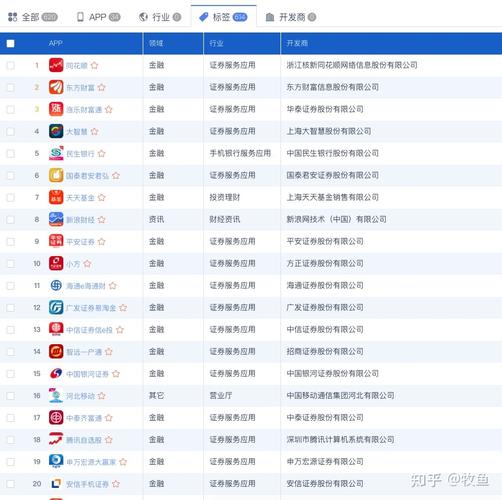Click the 申万宏源大赢家 app icon
Viewport: 502px width, 500px height.
[x=56, y=461]
